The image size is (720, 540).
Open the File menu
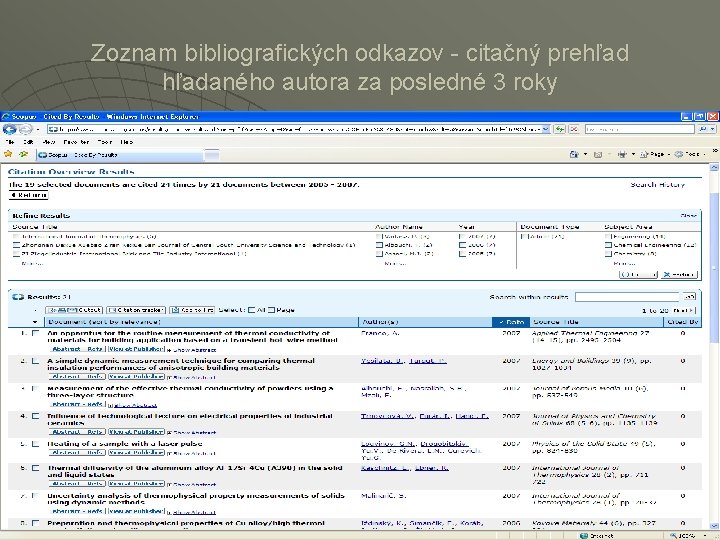[10, 142]
